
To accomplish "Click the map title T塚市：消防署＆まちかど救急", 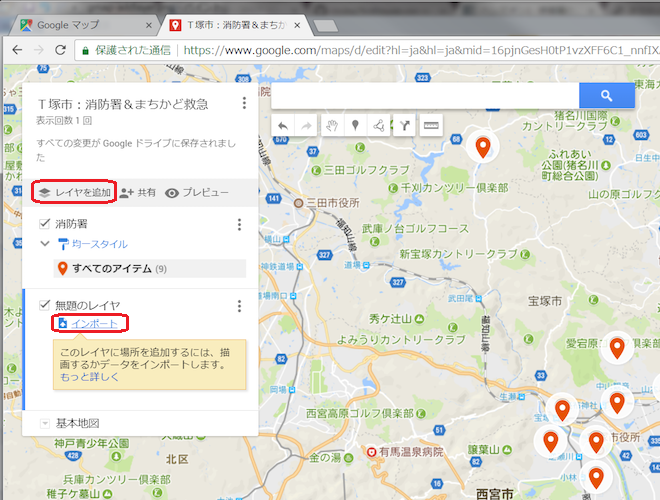I will [123, 104].
